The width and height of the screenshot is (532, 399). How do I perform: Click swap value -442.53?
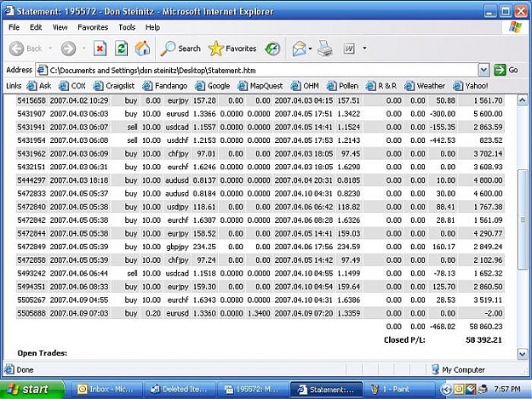[x=443, y=140]
